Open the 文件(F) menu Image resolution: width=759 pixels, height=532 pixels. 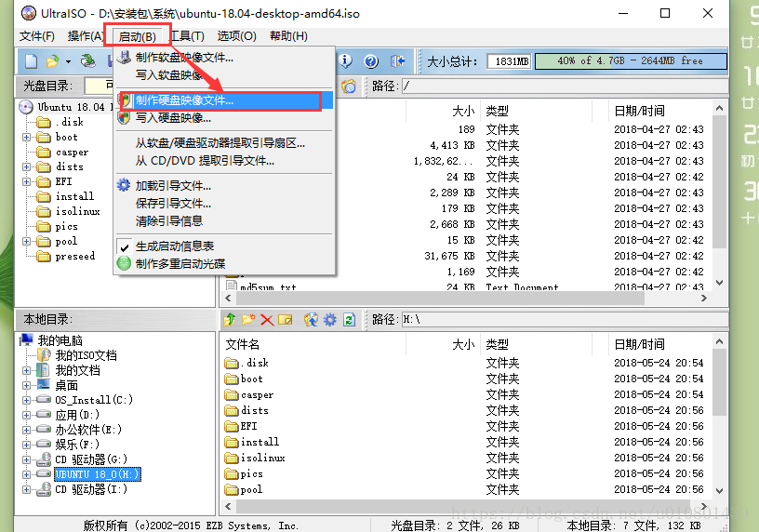[x=37, y=36]
